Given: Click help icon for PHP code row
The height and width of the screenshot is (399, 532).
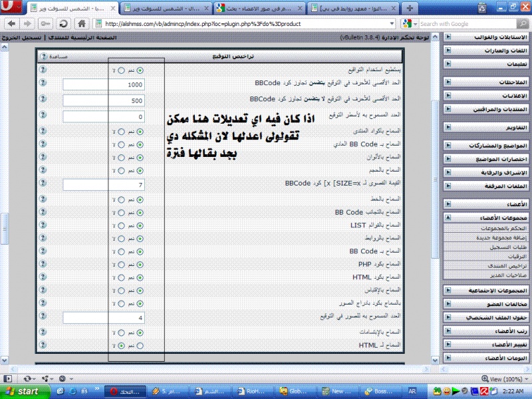Looking at the screenshot, I should pos(43,264).
